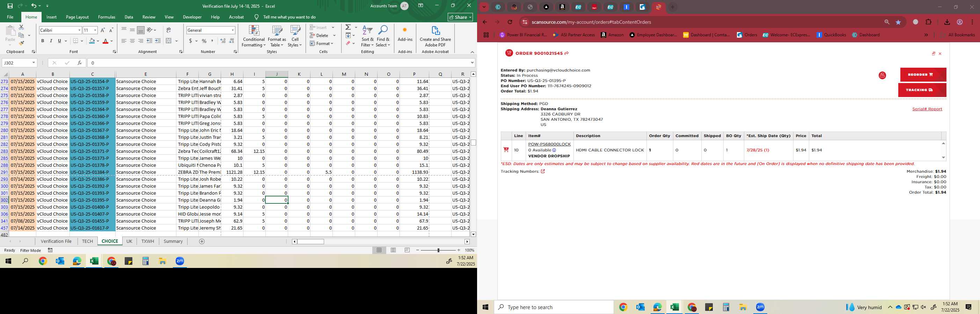This screenshot has height=314, width=980.
Task: Open the Data ribbon tab
Action: 129,17
